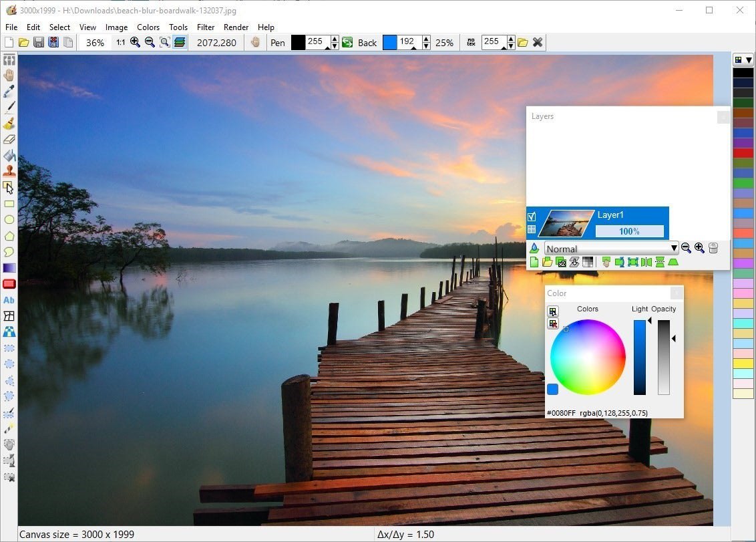The width and height of the screenshot is (756, 542).
Task: Reset zoom to 1:1
Action: click(x=120, y=43)
